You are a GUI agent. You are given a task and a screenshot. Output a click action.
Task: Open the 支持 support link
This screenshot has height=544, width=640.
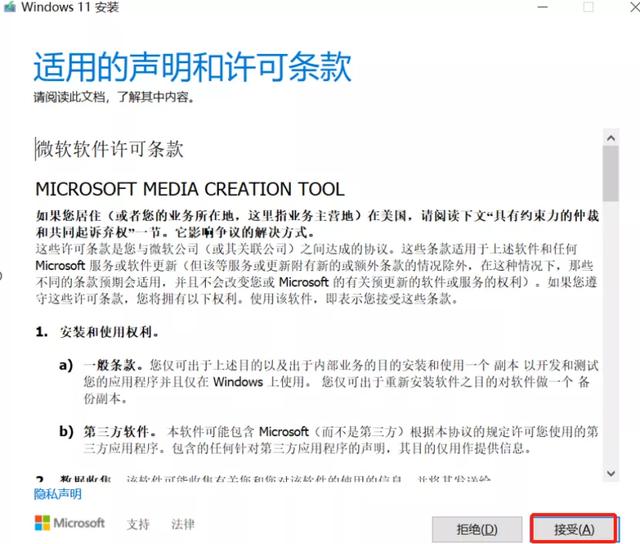(x=138, y=524)
